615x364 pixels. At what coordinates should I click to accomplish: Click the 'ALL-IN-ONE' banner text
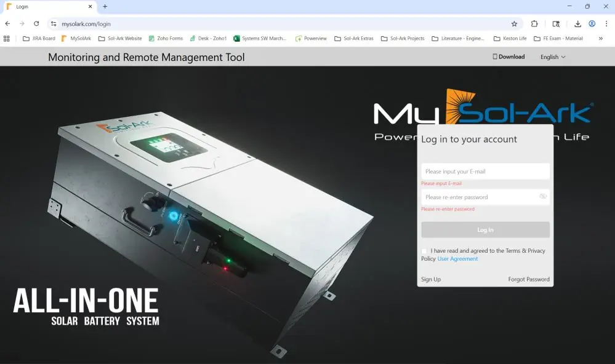[86, 301]
